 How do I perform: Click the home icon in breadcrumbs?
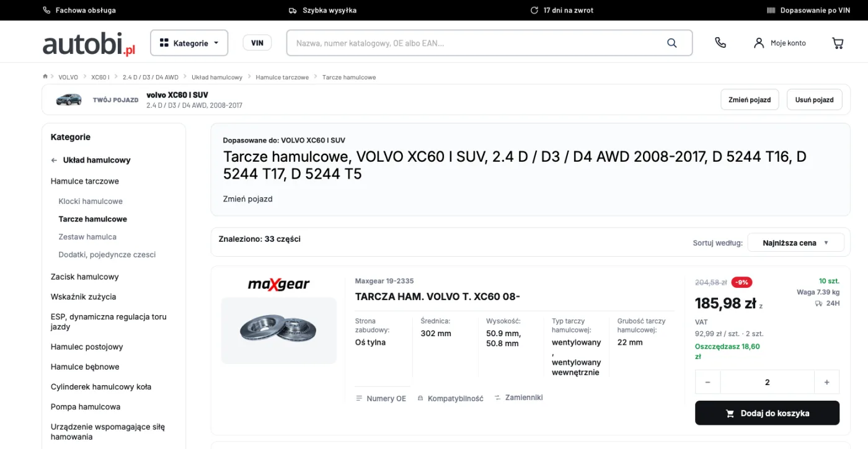[45, 76]
